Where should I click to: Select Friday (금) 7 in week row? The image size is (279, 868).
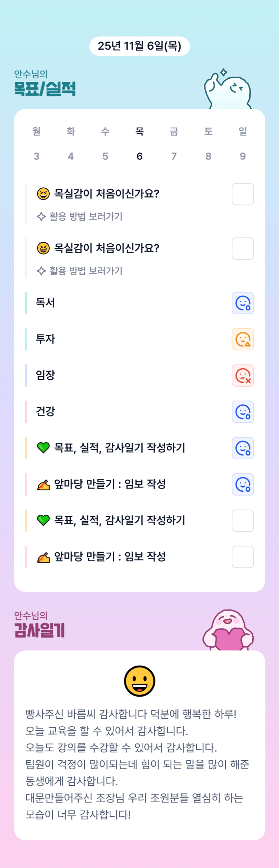click(x=174, y=143)
